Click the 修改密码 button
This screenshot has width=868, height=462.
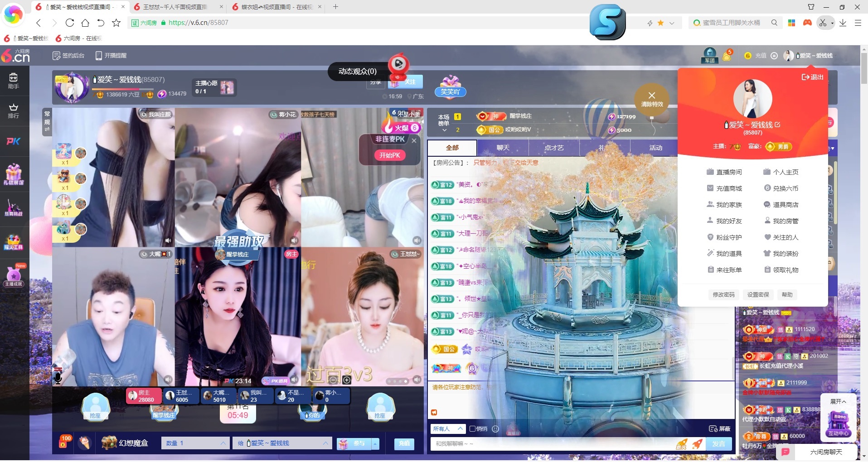[x=723, y=295]
